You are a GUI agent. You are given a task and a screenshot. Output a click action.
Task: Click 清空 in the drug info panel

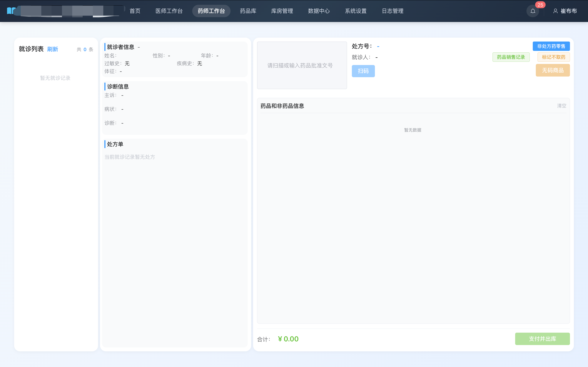click(561, 106)
